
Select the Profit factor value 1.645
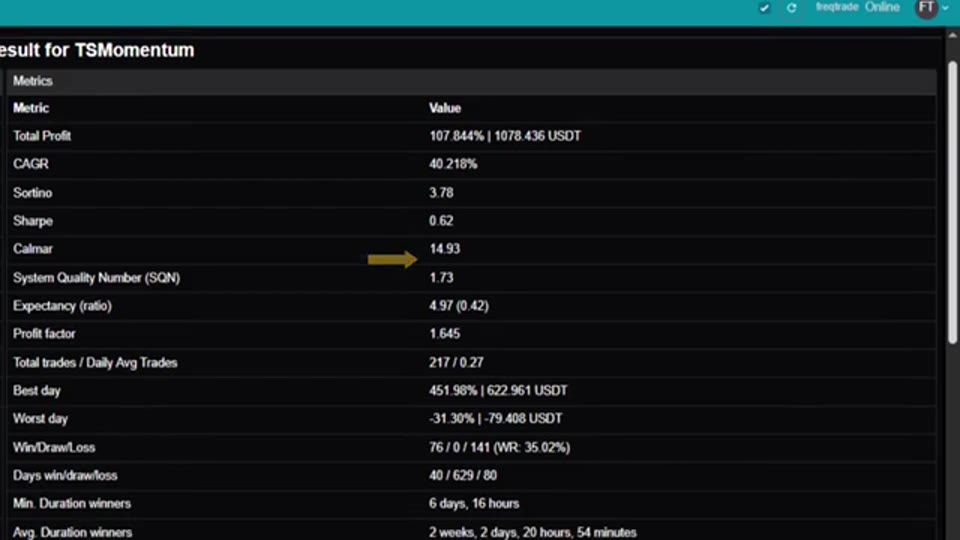tap(444, 334)
